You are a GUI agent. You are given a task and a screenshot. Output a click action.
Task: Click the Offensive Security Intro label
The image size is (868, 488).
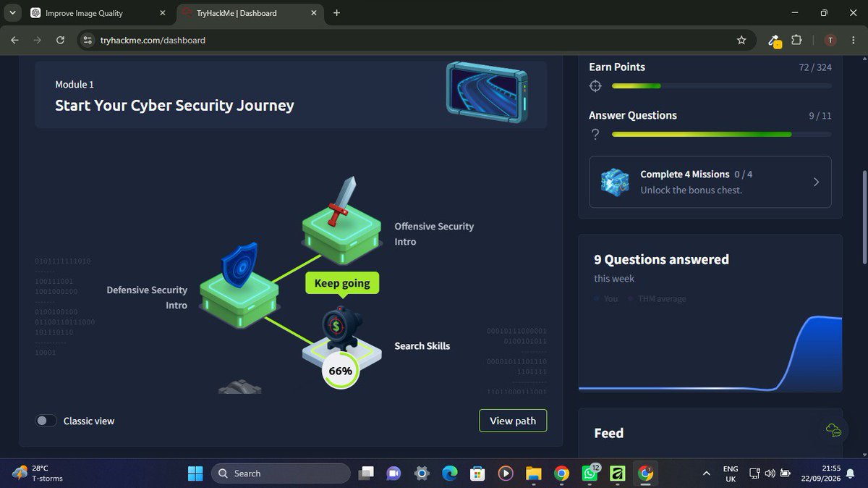tap(434, 234)
